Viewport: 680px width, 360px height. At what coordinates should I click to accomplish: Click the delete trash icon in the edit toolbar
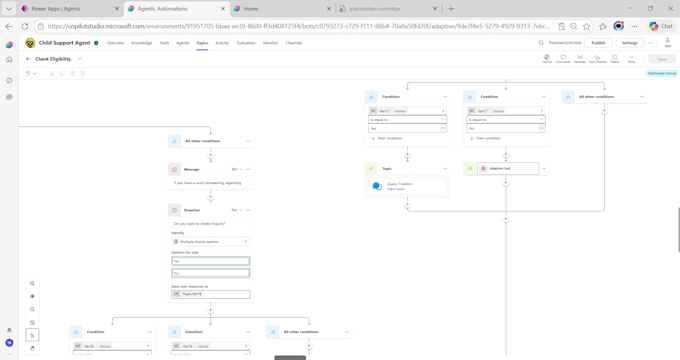tap(83, 73)
